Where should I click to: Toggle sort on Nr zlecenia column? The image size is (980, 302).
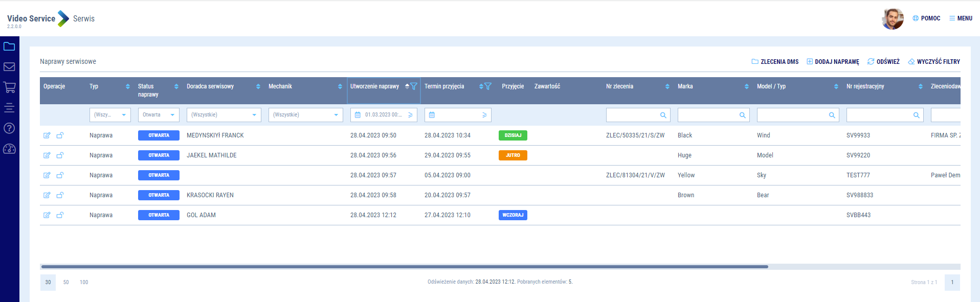[x=667, y=86]
